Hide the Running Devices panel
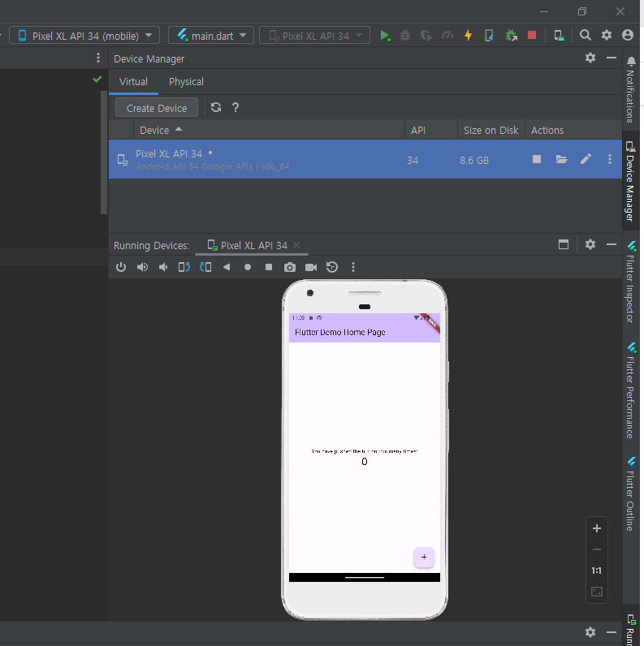 click(x=612, y=244)
